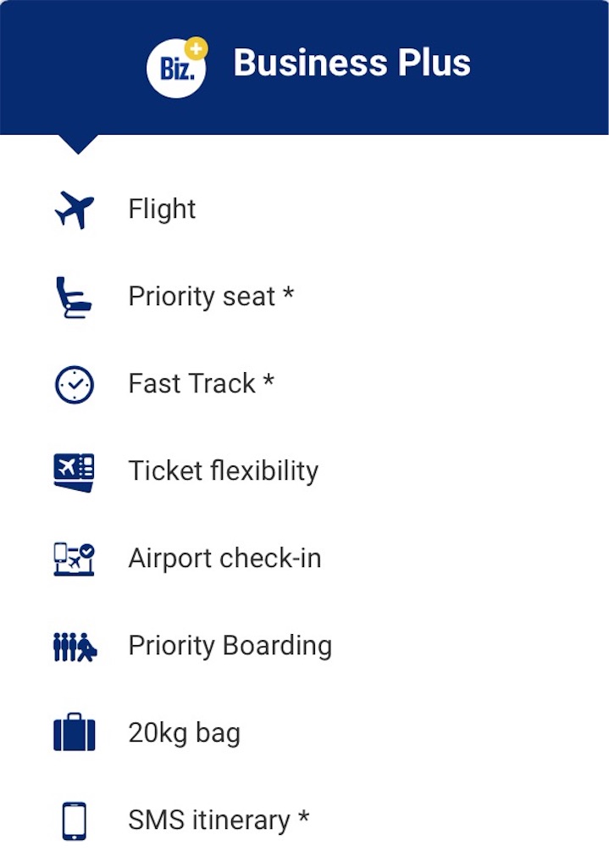Image resolution: width=609 pixels, height=868 pixels.
Task: Click the Ticket flexibility ticket icon
Action: [75, 472]
